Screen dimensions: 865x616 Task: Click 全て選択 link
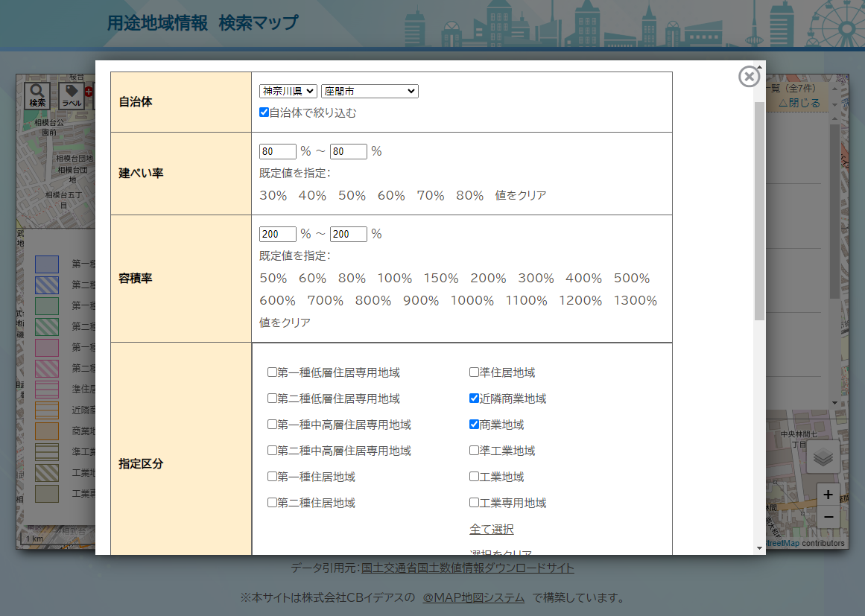click(x=491, y=529)
